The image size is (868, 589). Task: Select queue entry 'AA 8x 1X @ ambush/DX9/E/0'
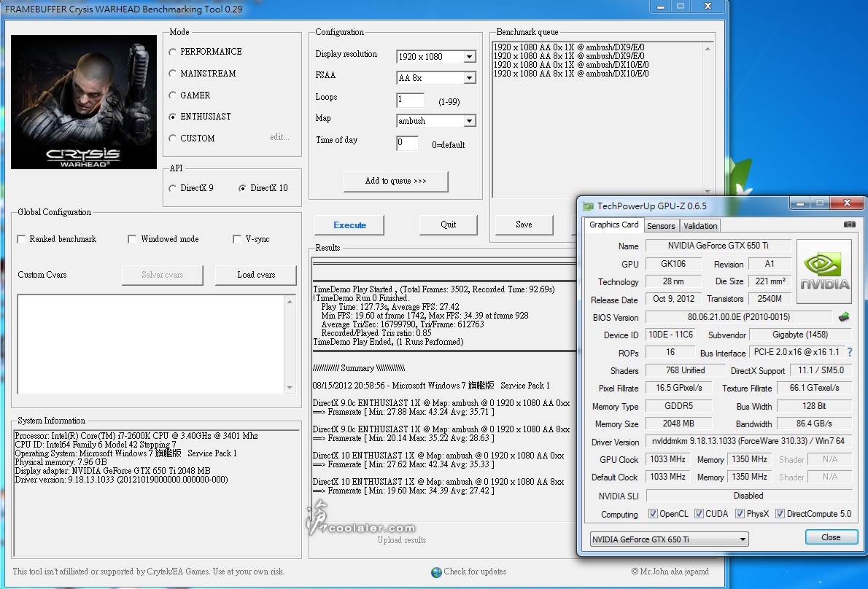(568, 56)
